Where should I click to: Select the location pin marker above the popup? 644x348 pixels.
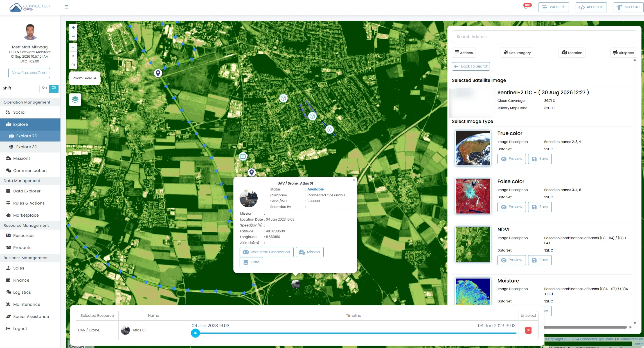[252, 172]
